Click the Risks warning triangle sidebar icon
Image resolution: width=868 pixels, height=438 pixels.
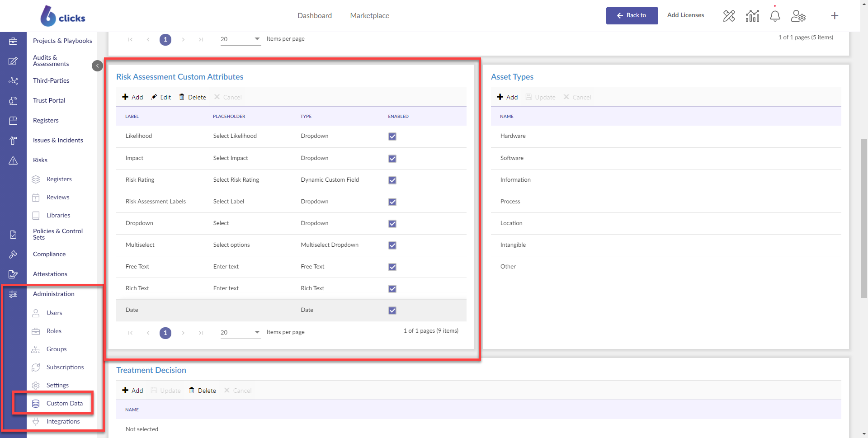point(13,160)
